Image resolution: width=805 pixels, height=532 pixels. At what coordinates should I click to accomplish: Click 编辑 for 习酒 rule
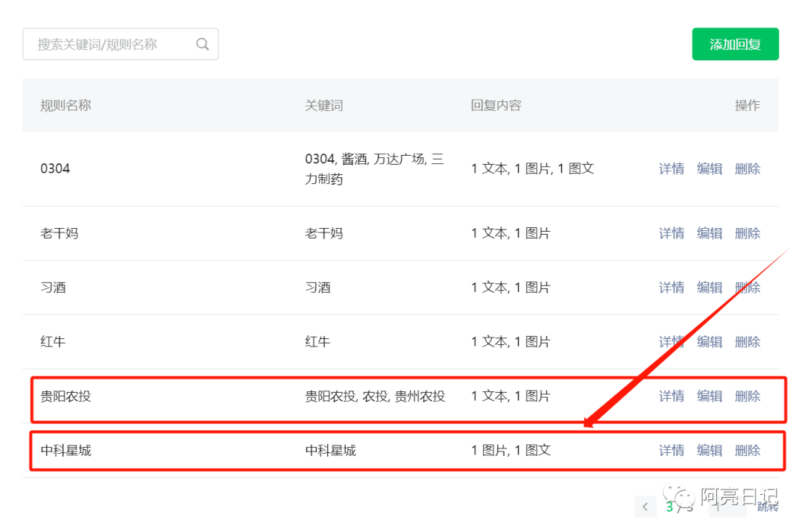pos(710,288)
